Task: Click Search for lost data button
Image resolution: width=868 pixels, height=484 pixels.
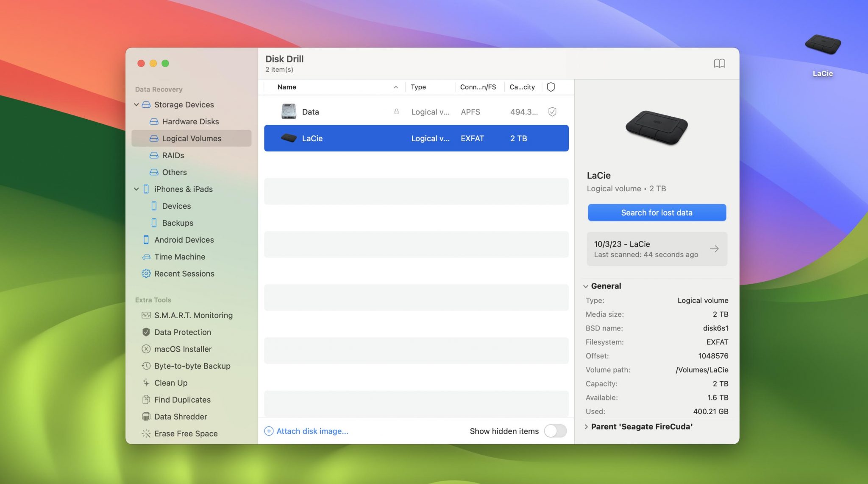Action: click(657, 213)
